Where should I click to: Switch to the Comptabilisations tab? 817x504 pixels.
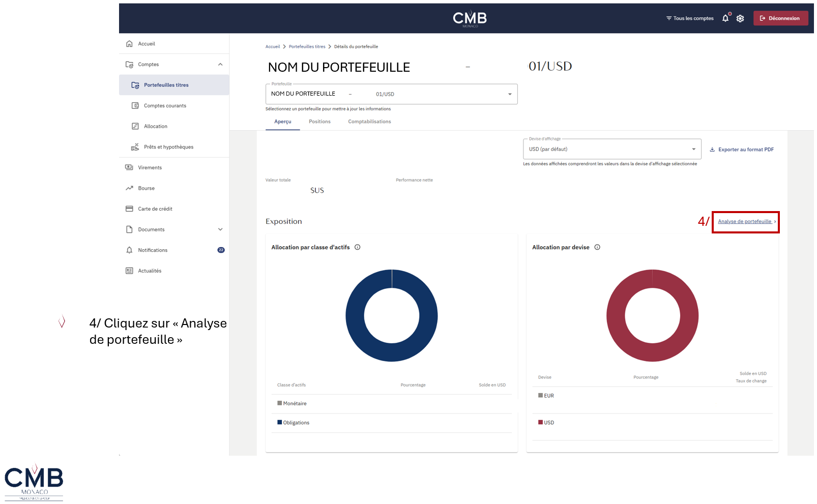[369, 122]
